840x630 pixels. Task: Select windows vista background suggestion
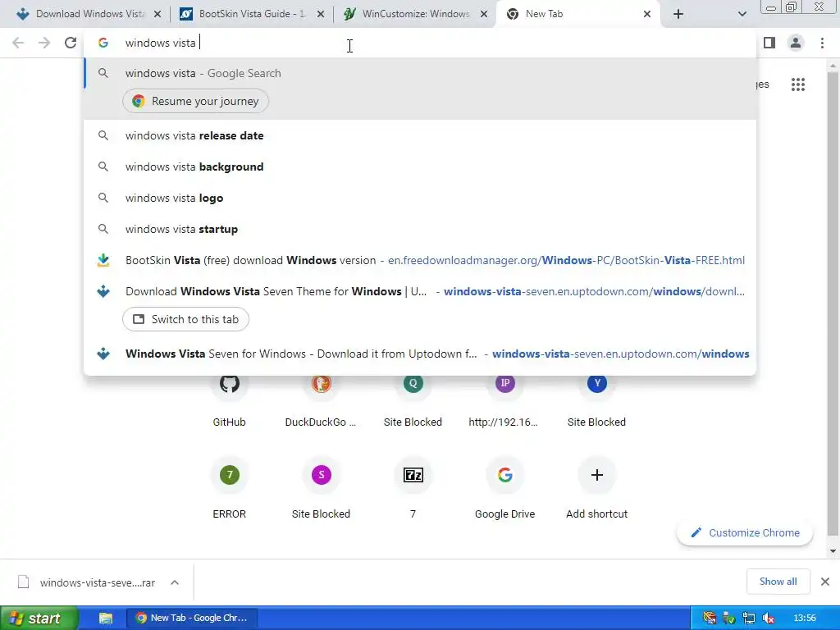[x=420, y=167]
